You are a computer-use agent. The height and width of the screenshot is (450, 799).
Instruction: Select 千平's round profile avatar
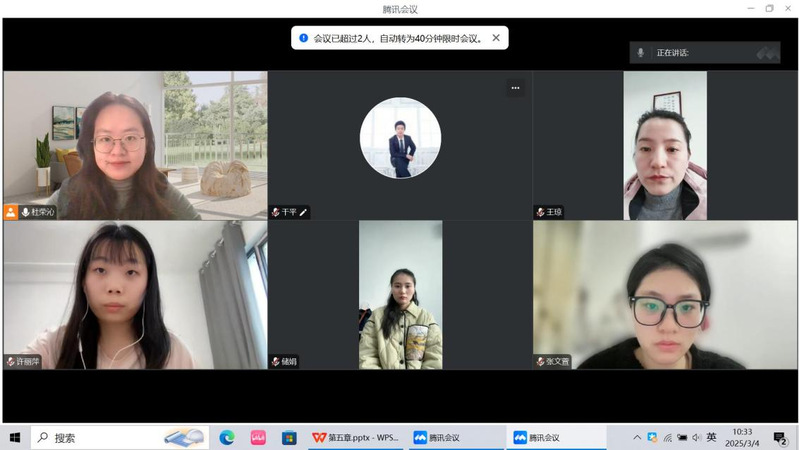tap(400, 138)
